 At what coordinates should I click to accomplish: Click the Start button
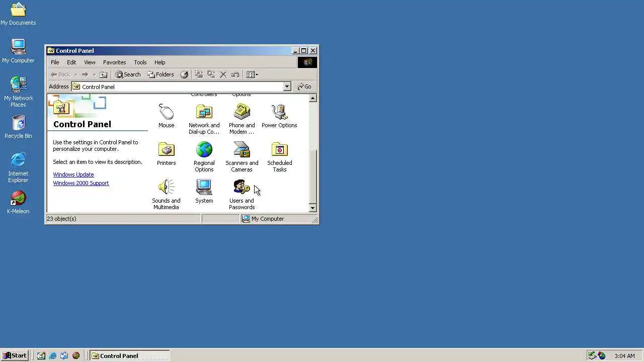pos(15,355)
